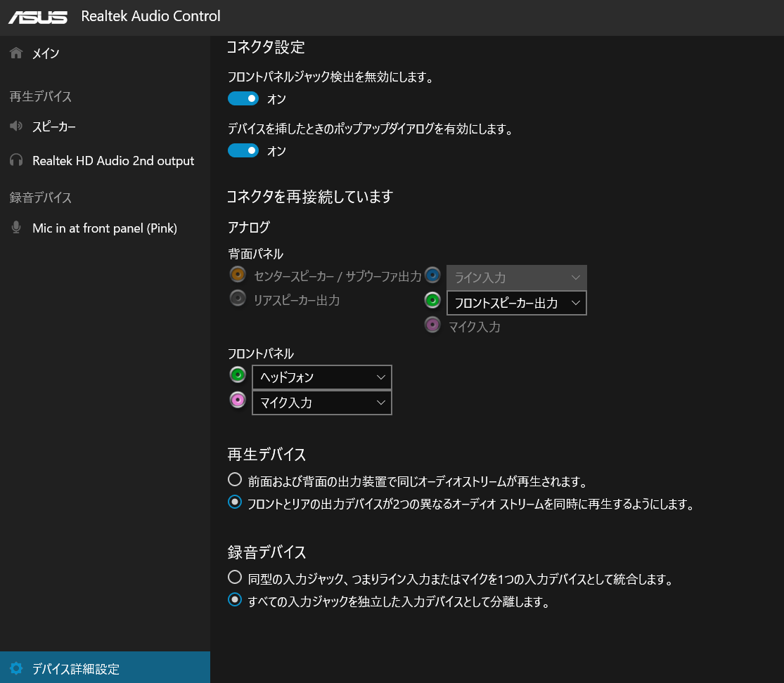Click the green rear panel front-speaker jack icon

(432, 300)
